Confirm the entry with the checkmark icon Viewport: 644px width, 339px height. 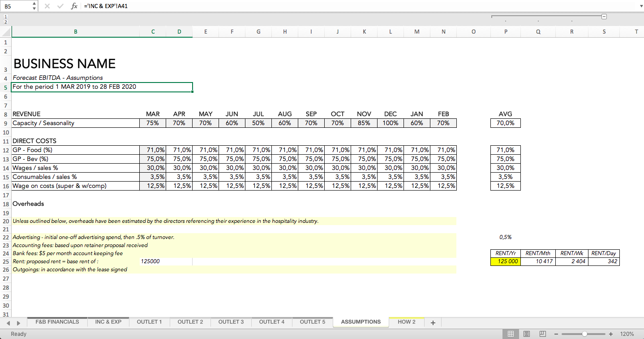(60, 6)
